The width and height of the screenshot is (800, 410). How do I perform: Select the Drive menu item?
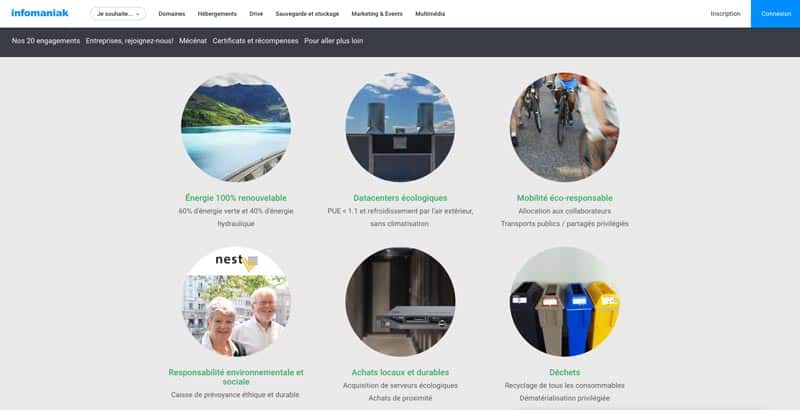point(256,14)
